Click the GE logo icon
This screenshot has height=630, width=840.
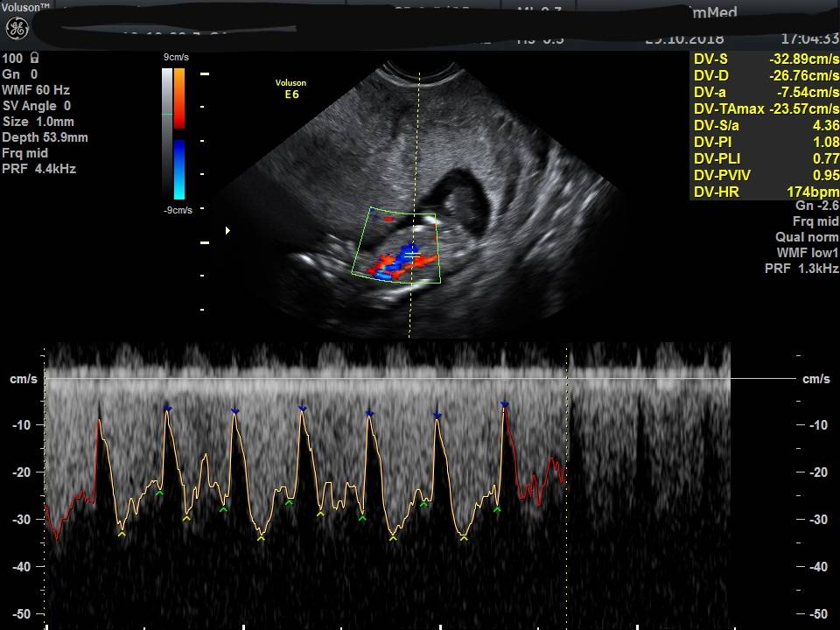[x=17, y=28]
